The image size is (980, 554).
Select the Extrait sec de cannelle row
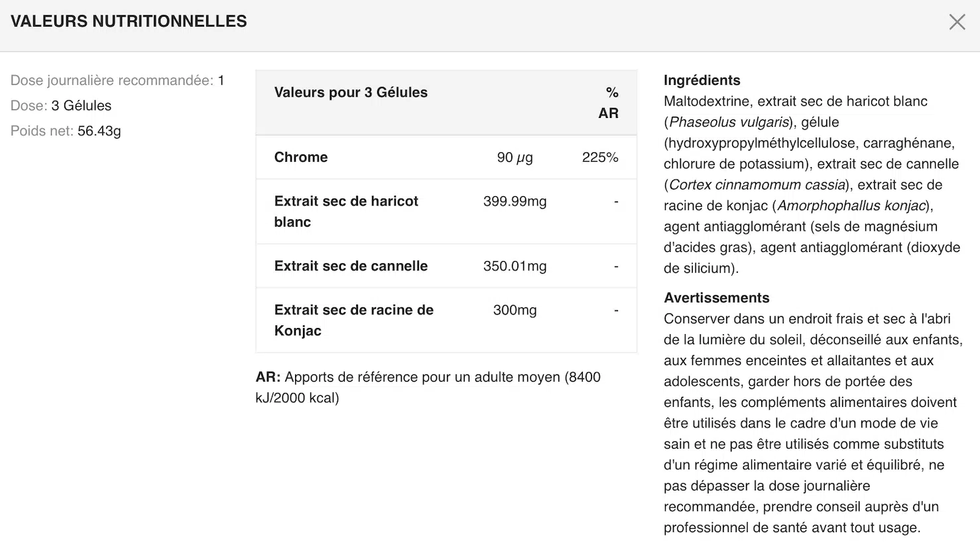351,266
